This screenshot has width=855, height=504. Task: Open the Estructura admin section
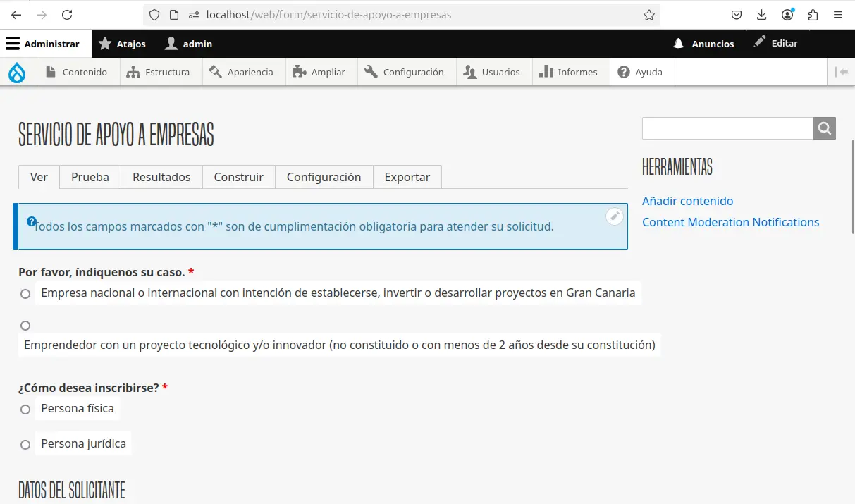(160, 71)
